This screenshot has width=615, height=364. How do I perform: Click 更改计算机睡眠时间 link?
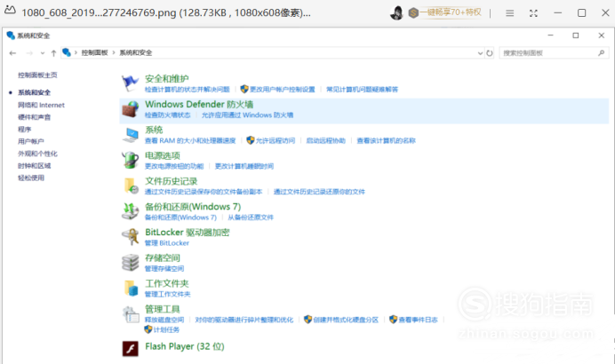244,166
